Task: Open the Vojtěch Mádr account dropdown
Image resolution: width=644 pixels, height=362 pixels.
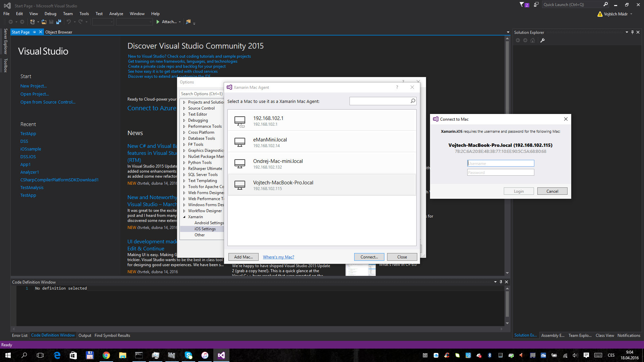Action: pyautogui.click(x=631, y=14)
